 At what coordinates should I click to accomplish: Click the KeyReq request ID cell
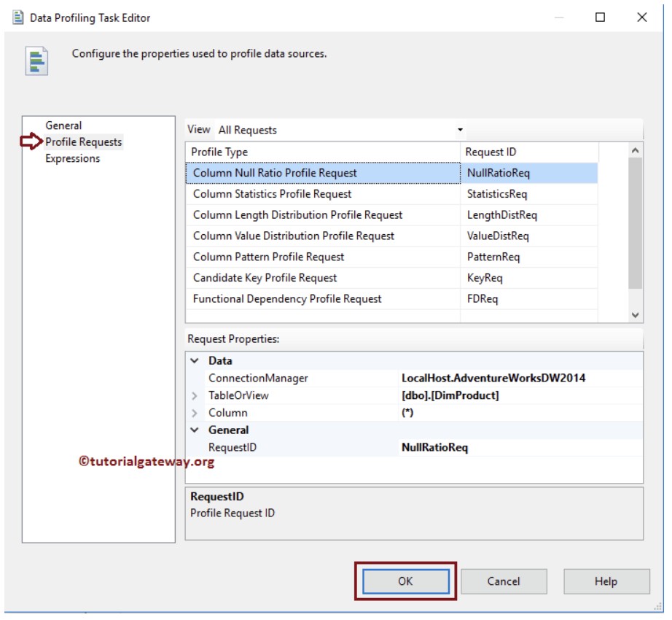pyautogui.click(x=529, y=279)
